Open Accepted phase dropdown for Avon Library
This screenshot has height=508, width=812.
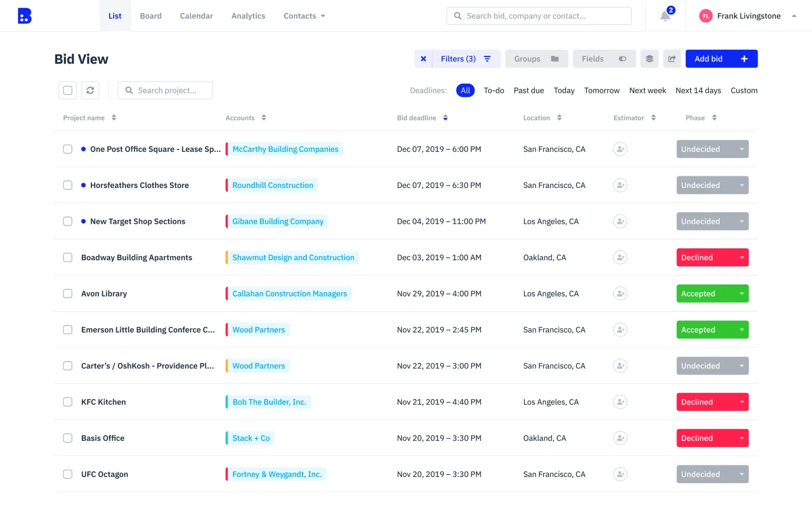[x=712, y=294]
